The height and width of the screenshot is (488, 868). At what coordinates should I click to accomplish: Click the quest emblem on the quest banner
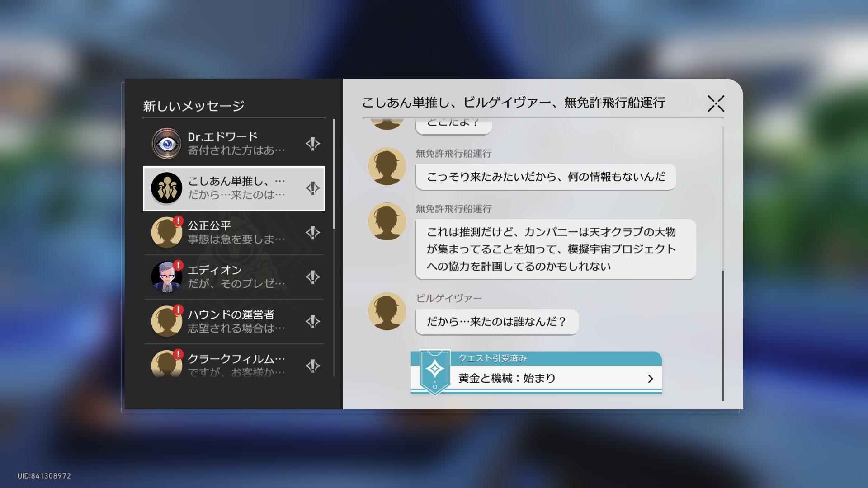pyautogui.click(x=434, y=370)
